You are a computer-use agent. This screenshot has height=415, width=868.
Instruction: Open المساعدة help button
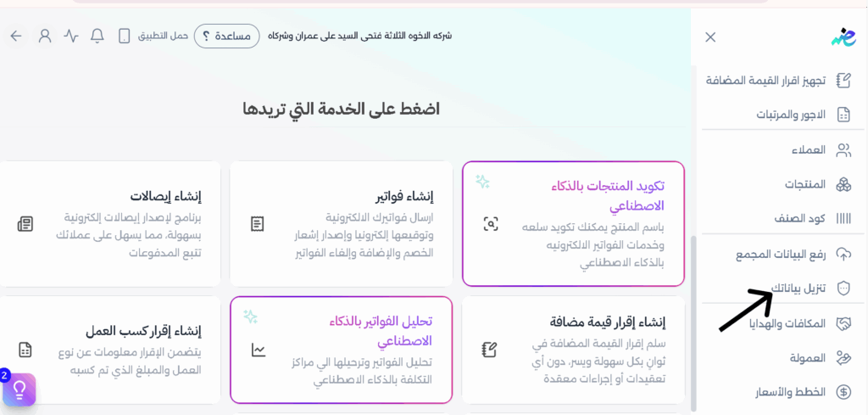(x=226, y=36)
